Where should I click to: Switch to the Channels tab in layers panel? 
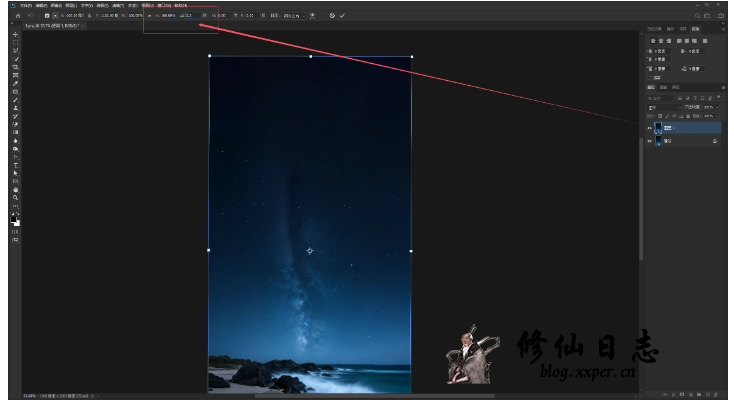click(x=664, y=88)
